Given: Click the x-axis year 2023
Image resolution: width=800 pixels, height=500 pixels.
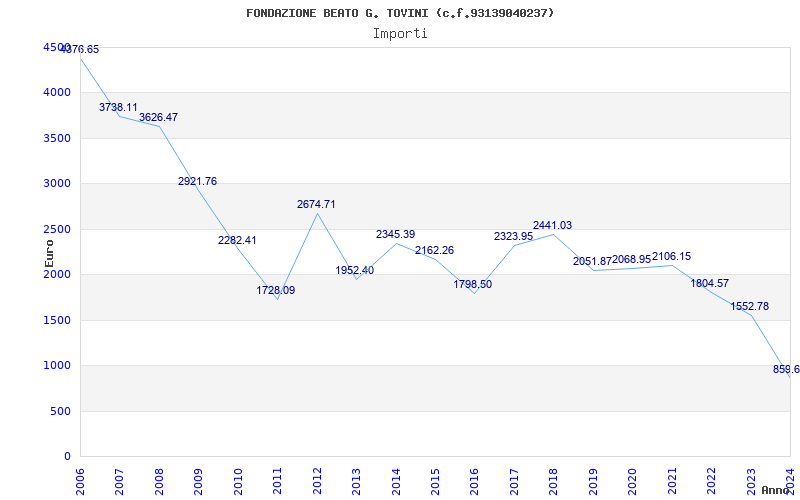Looking at the screenshot, I should 751,482.
